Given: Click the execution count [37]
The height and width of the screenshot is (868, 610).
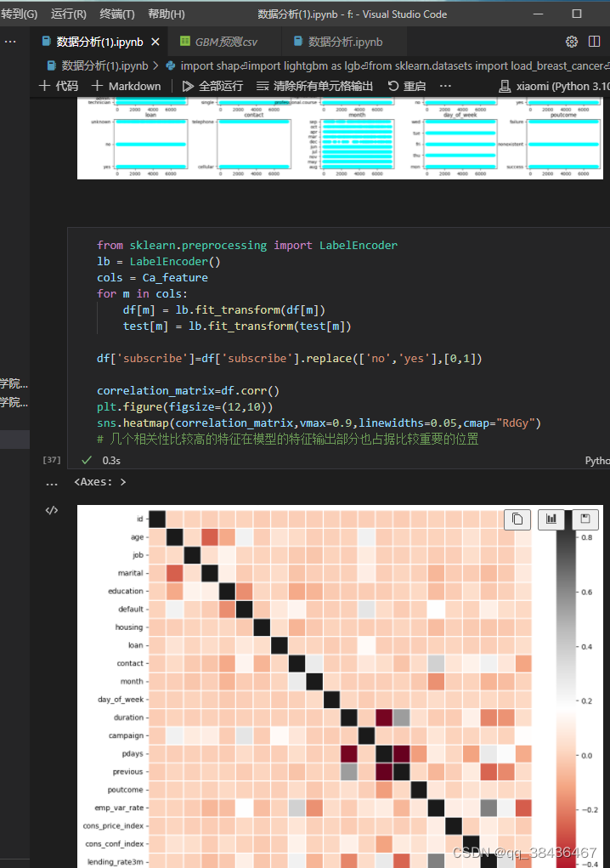Looking at the screenshot, I should [52, 459].
